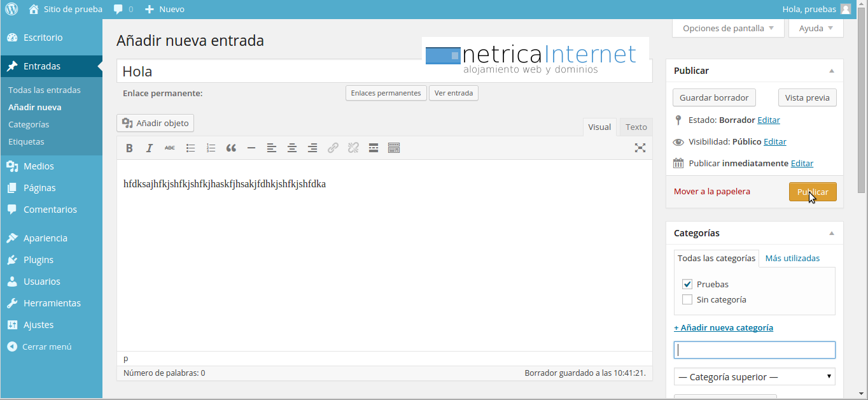Open Comentarios in sidebar
The image size is (868, 400).
tap(51, 210)
